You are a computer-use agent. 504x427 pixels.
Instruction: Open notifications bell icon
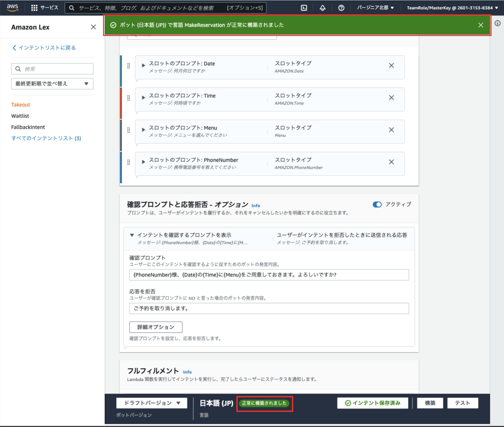point(322,7)
